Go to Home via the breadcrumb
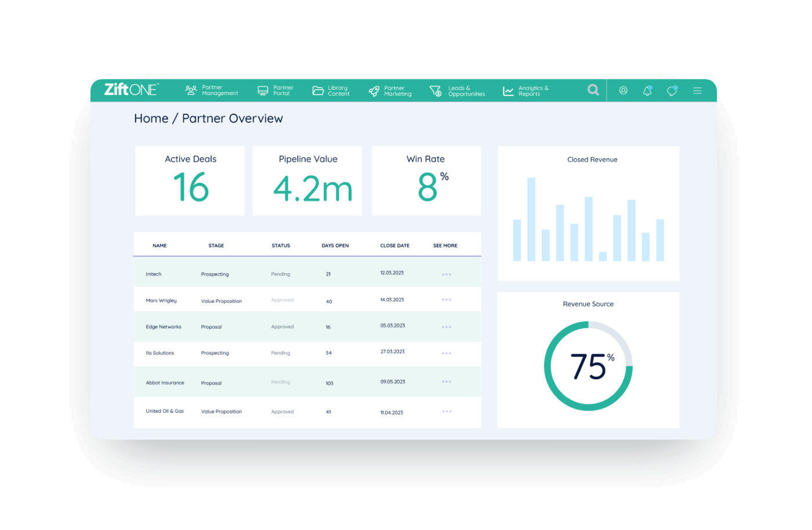 pos(151,118)
